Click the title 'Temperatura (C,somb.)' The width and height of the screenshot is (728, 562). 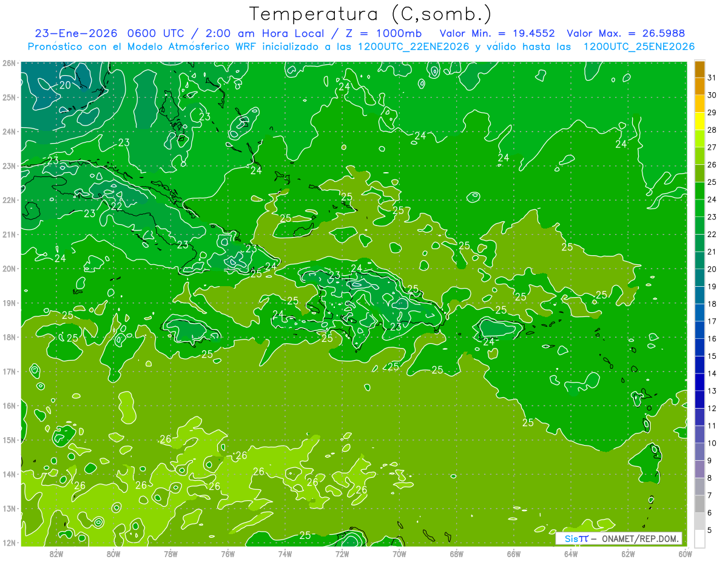[x=371, y=14]
